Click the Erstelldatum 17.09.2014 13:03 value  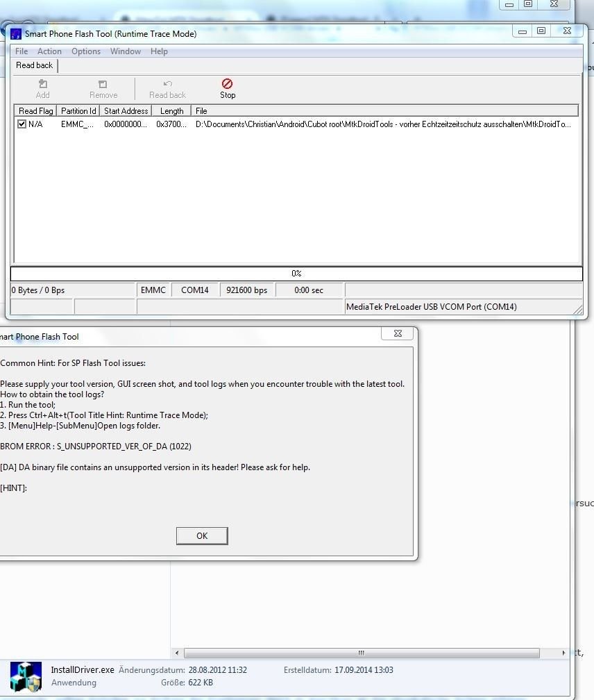pos(364,670)
